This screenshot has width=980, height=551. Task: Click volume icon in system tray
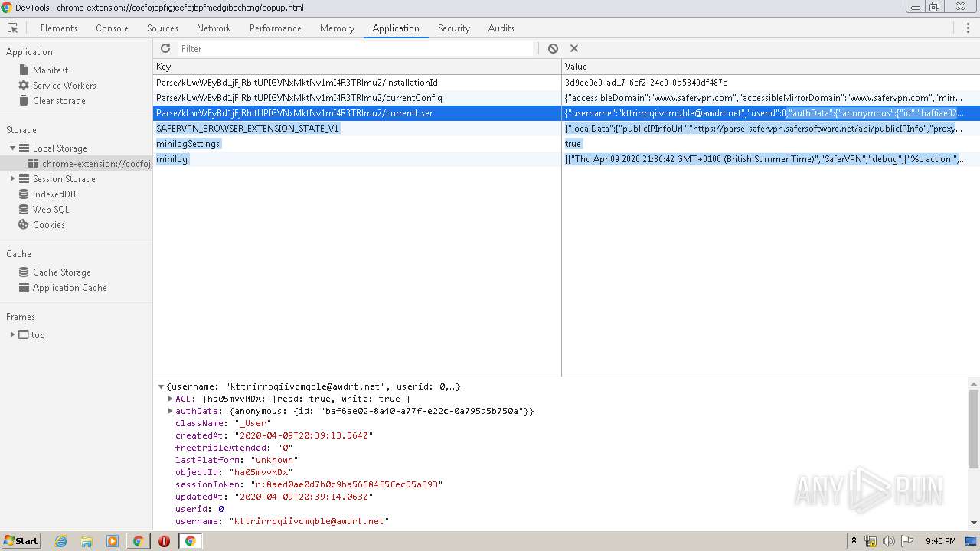[x=888, y=541]
